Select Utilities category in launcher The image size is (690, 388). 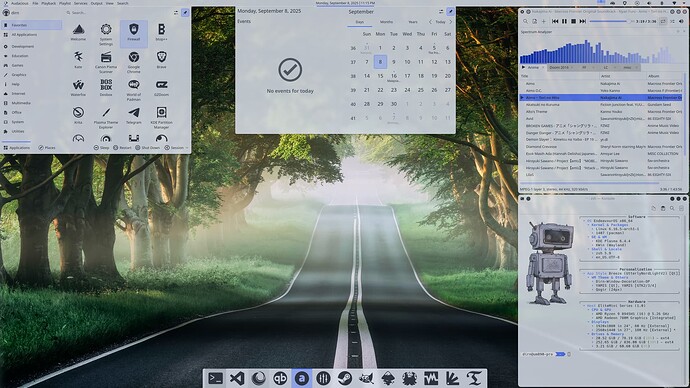31,131
